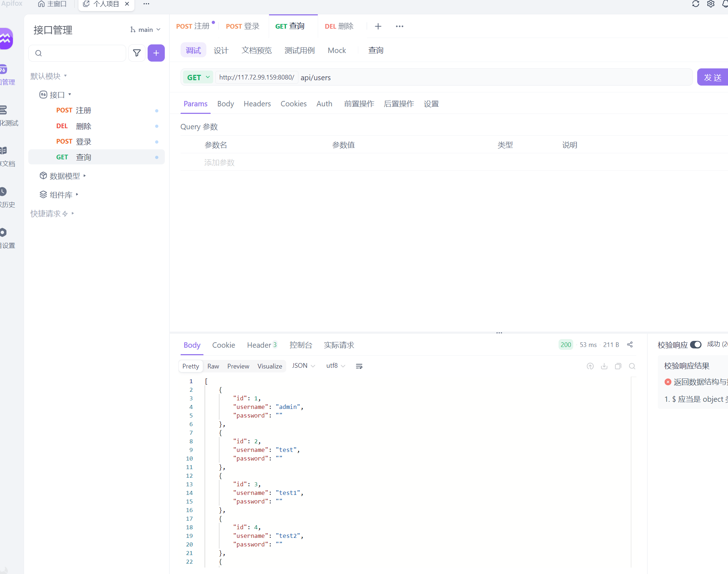Viewport: 728px width, 574px height.
Task: Toggle the 校验响应 switch
Action: 695,344
